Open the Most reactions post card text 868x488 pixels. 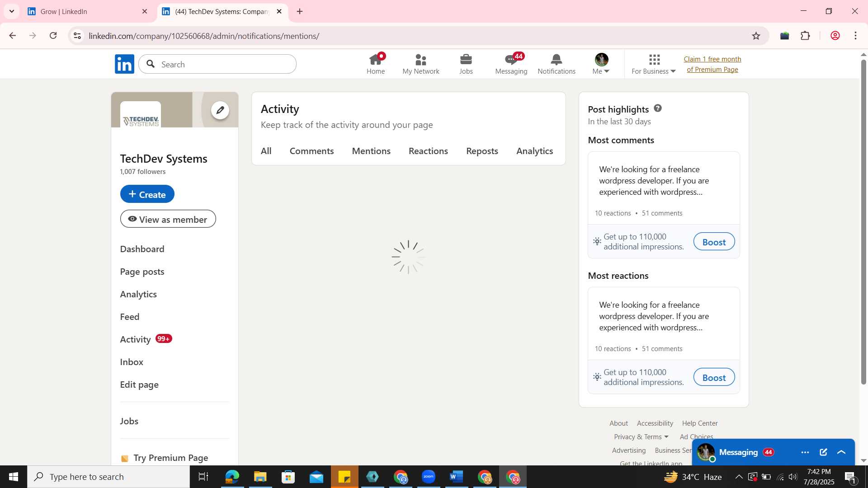point(654,316)
